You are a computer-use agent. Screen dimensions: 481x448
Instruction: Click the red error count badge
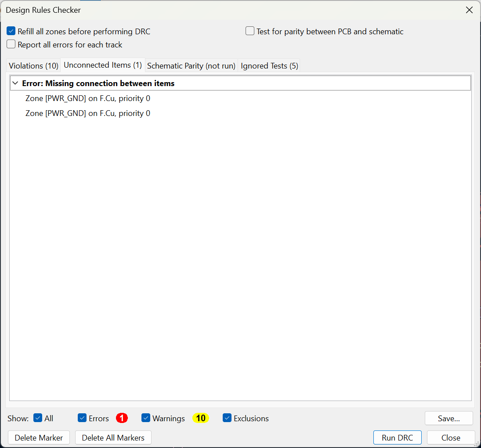coord(122,418)
